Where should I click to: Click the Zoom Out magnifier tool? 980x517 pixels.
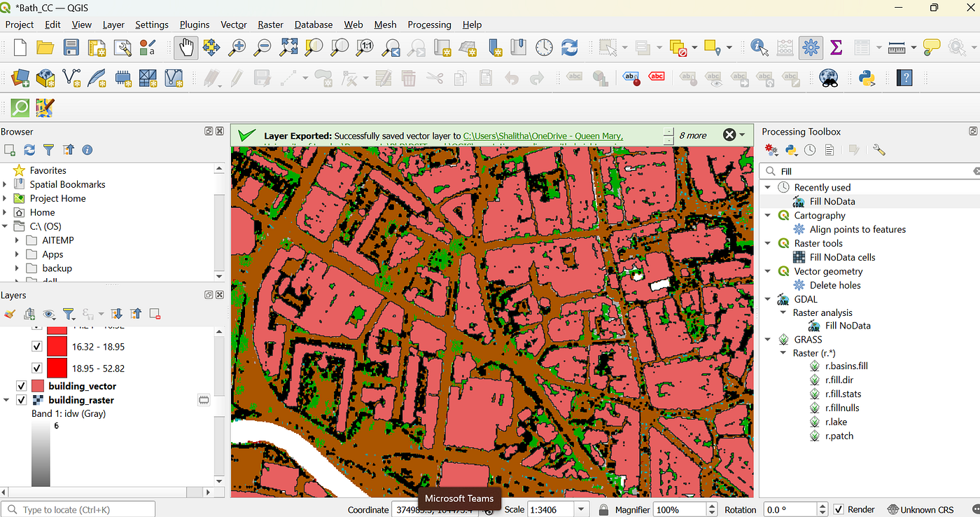(263, 48)
